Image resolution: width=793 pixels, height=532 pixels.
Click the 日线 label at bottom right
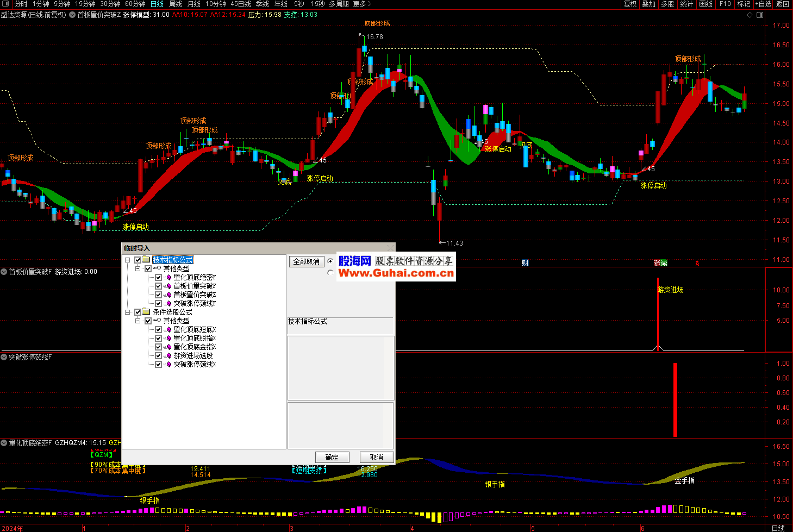778,528
